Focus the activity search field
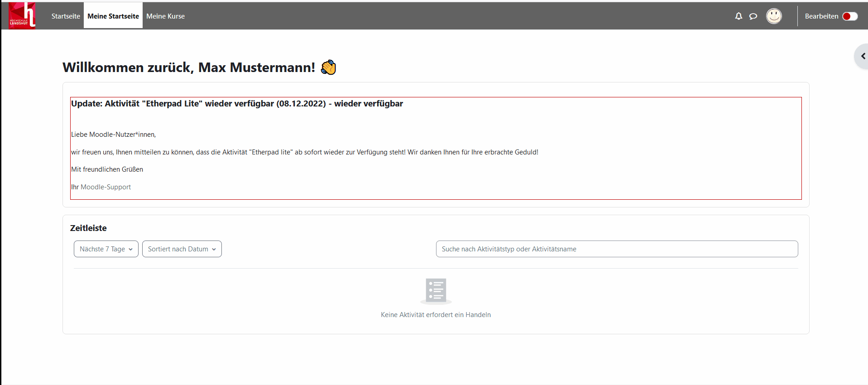This screenshot has height=385, width=868. (616, 249)
